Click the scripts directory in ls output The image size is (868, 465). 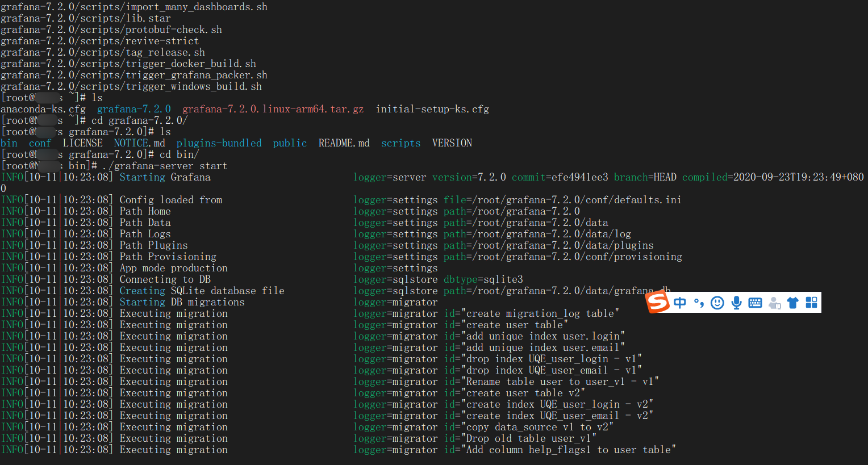401,143
